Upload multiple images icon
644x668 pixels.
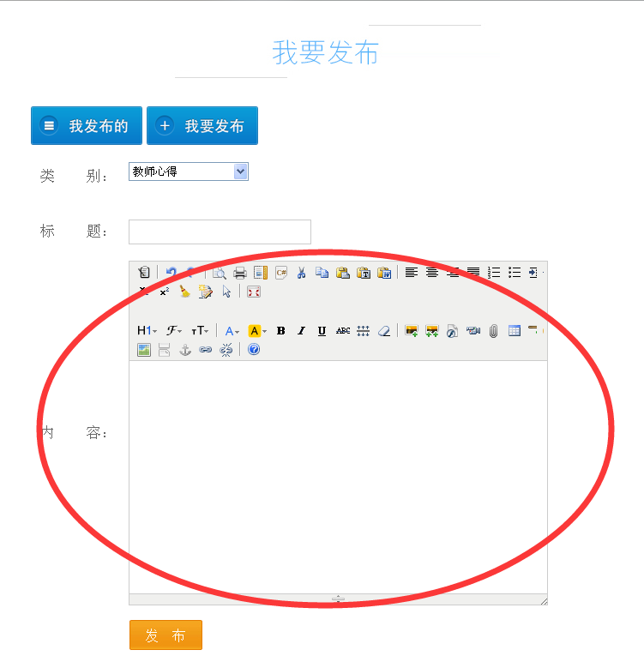432,331
